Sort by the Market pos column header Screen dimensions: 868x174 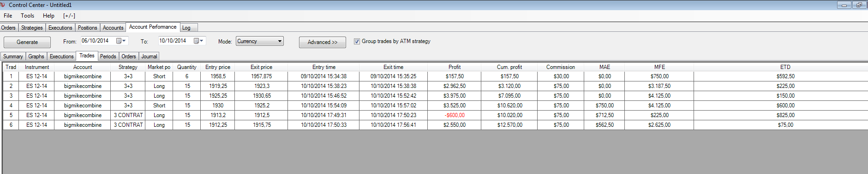click(159, 67)
